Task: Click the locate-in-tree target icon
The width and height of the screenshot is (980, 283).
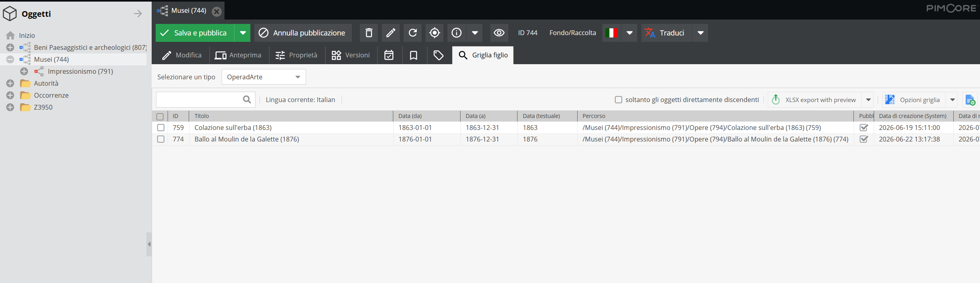Action: tap(435, 33)
